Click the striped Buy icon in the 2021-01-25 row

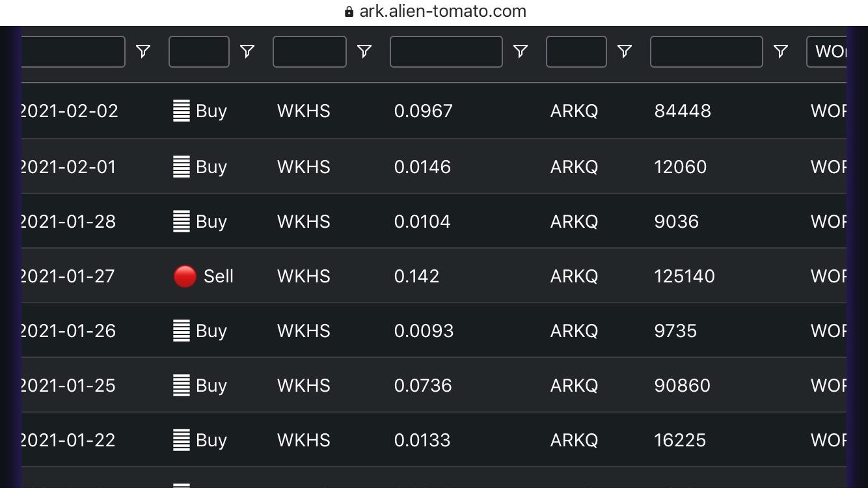click(x=181, y=386)
